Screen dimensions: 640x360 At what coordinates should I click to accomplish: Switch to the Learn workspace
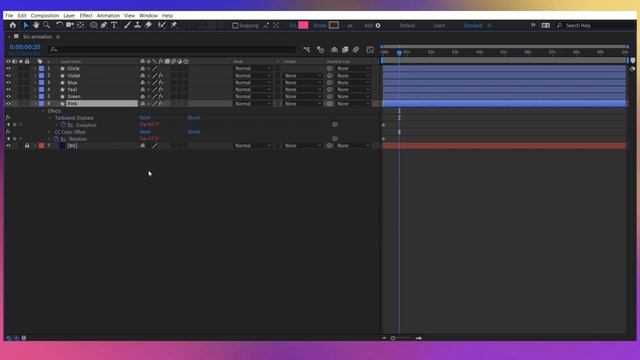pyautogui.click(x=439, y=25)
